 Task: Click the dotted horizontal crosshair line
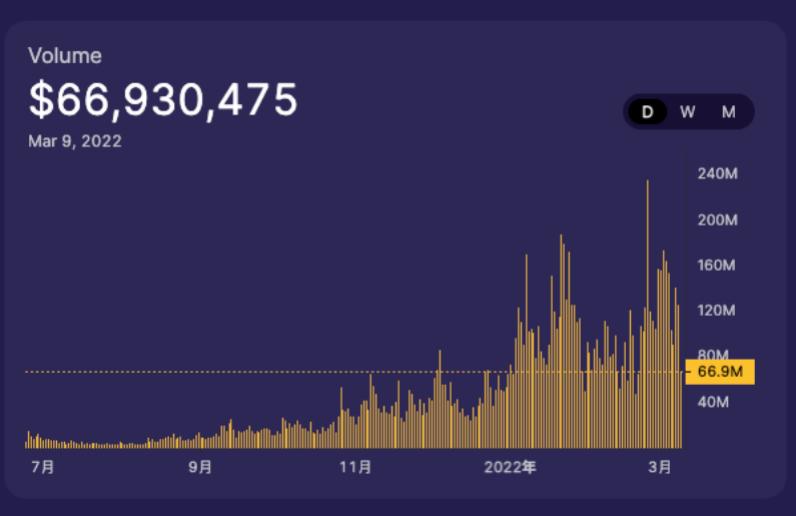300,372
